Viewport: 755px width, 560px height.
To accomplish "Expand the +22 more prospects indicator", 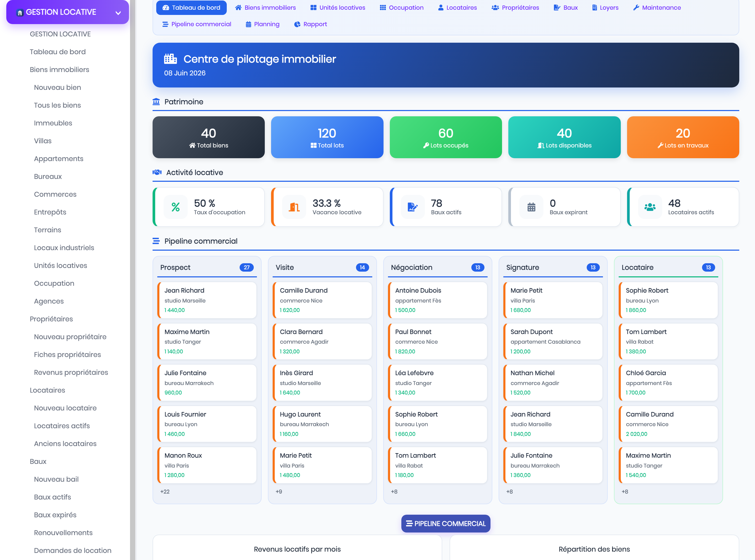I will (x=165, y=492).
